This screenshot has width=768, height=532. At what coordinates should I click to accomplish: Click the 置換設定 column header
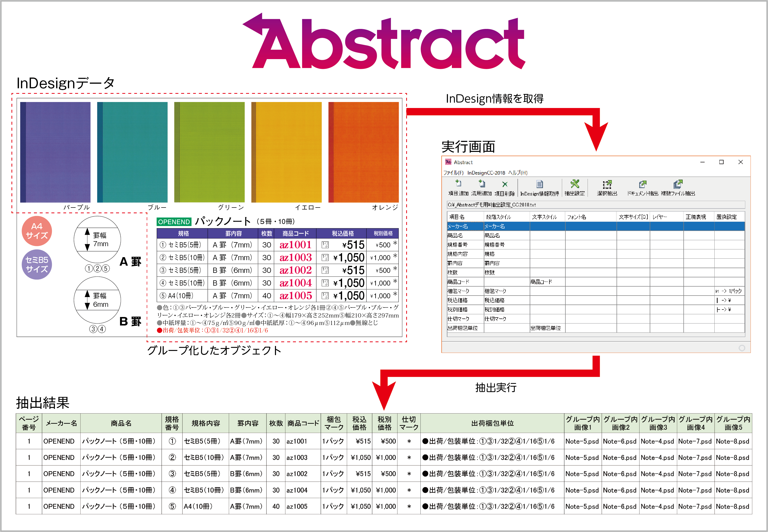coord(729,217)
